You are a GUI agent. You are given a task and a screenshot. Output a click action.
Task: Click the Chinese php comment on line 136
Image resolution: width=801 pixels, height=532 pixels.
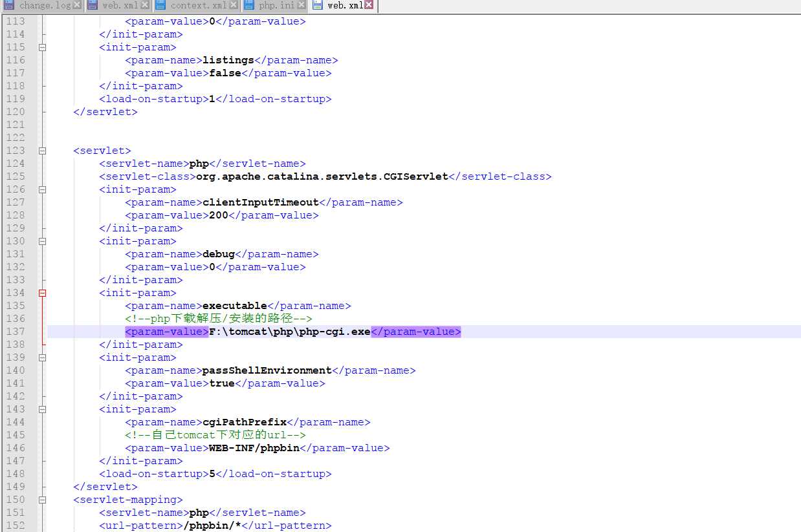(x=219, y=319)
